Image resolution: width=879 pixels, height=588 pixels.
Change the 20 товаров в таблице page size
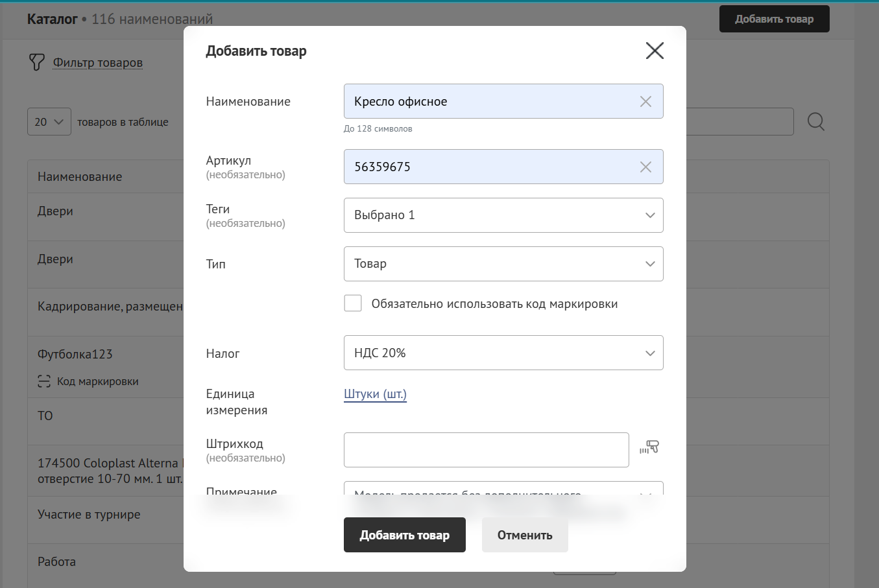49,122
